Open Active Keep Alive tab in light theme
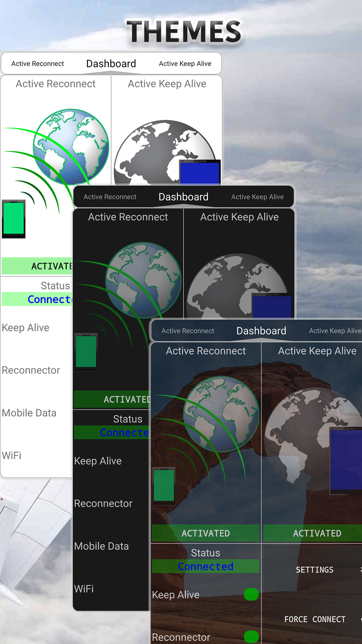 pos(185,64)
